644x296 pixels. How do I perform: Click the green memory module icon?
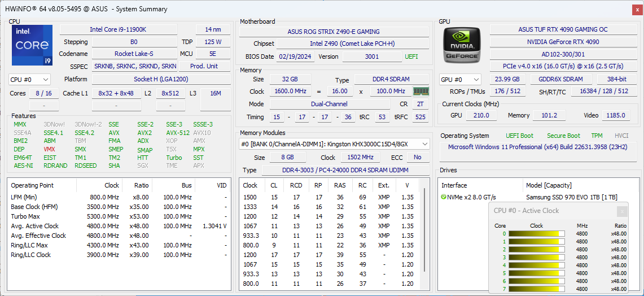pos(420,92)
